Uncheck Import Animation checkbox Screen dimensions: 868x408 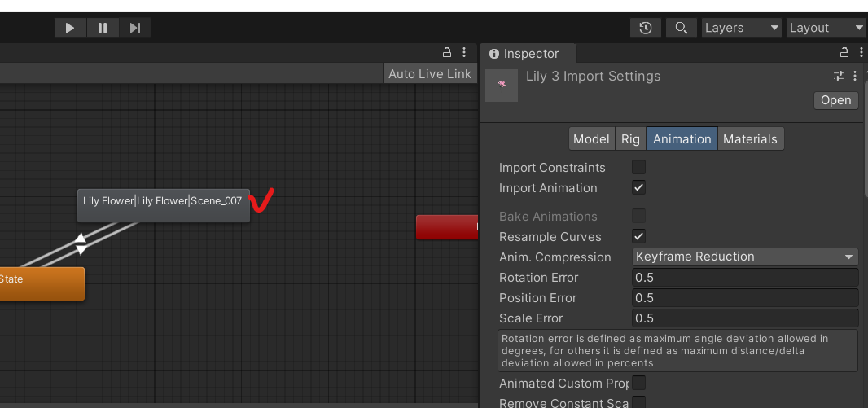tap(639, 187)
